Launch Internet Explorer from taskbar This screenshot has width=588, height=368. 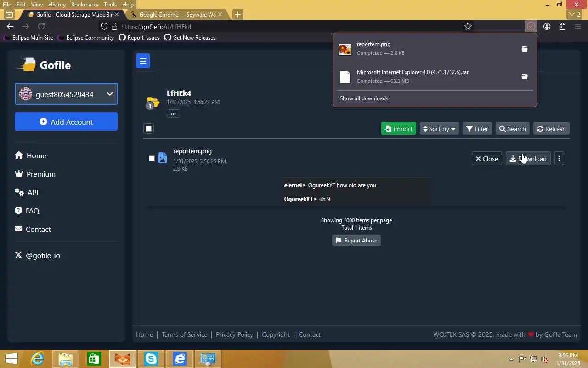[x=37, y=359]
